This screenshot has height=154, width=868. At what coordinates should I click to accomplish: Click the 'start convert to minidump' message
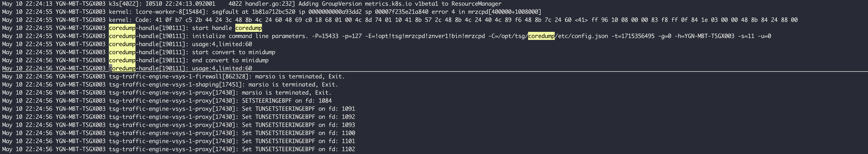coord(233,52)
